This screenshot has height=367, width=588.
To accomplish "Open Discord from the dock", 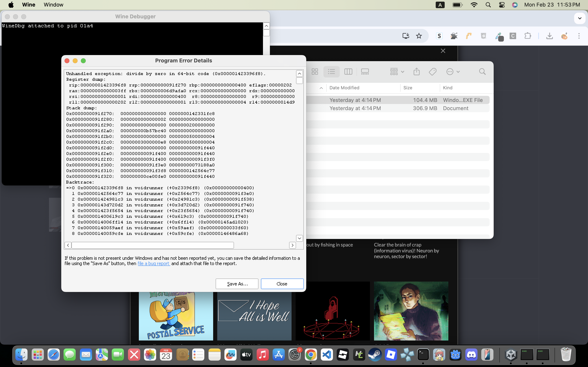I will tap(471, 355).
